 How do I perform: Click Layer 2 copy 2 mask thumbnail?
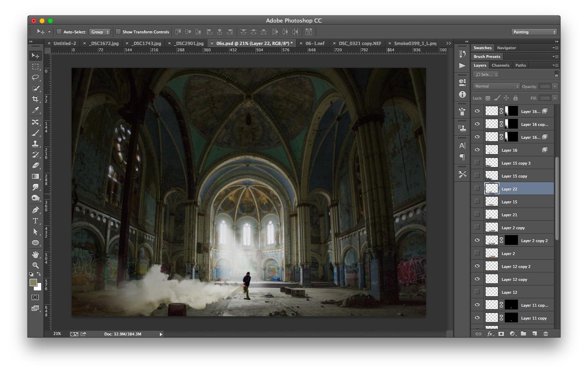click(511, 240)
